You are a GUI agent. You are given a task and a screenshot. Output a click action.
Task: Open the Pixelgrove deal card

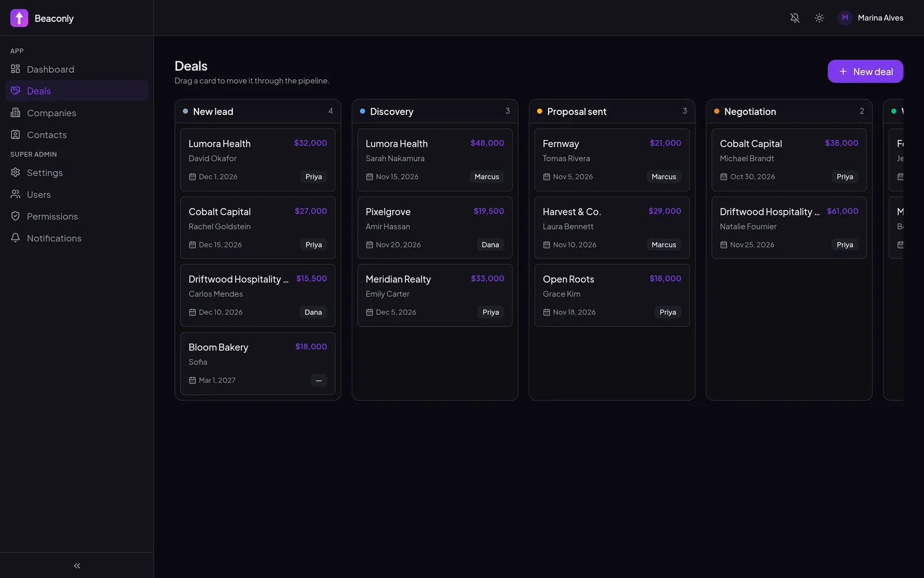(x=435, y=228)
